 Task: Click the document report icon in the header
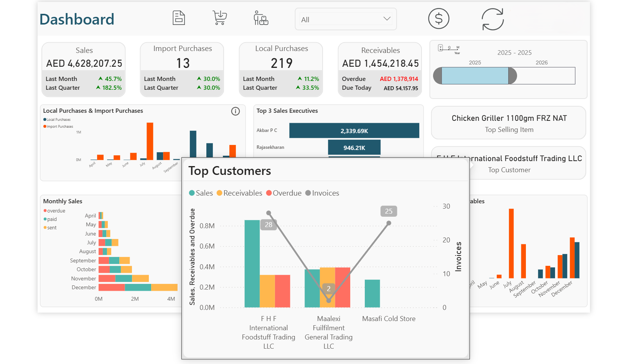coord(178,18)
